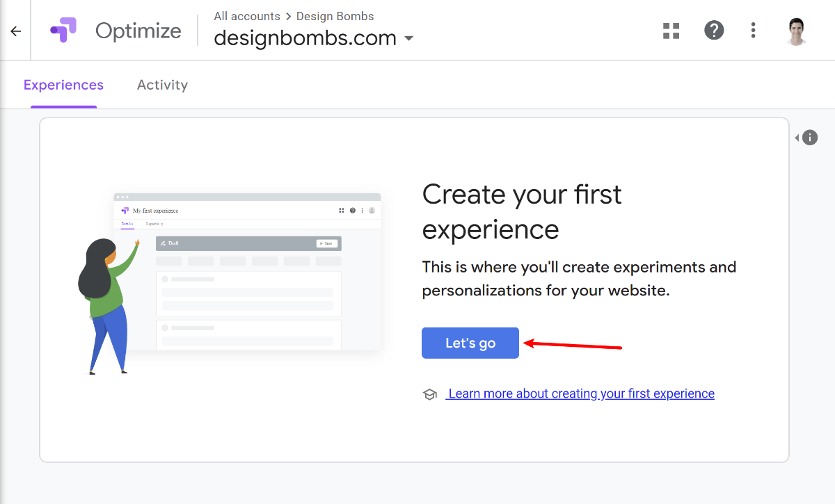Select the Experiences tab
Screen dimensions: 835x504
63,84
